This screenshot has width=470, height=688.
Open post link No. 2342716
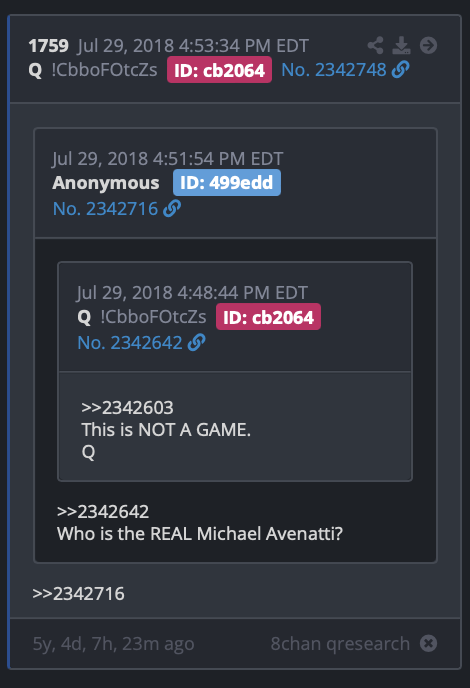tap(105, 209)
